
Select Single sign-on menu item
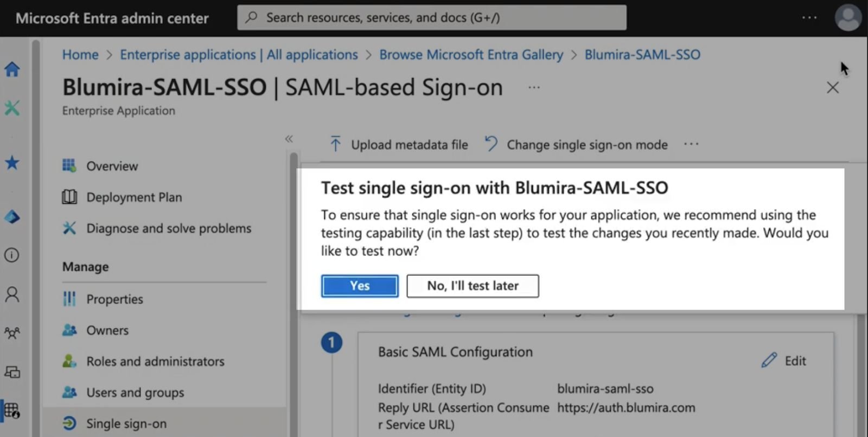[126, 423]
